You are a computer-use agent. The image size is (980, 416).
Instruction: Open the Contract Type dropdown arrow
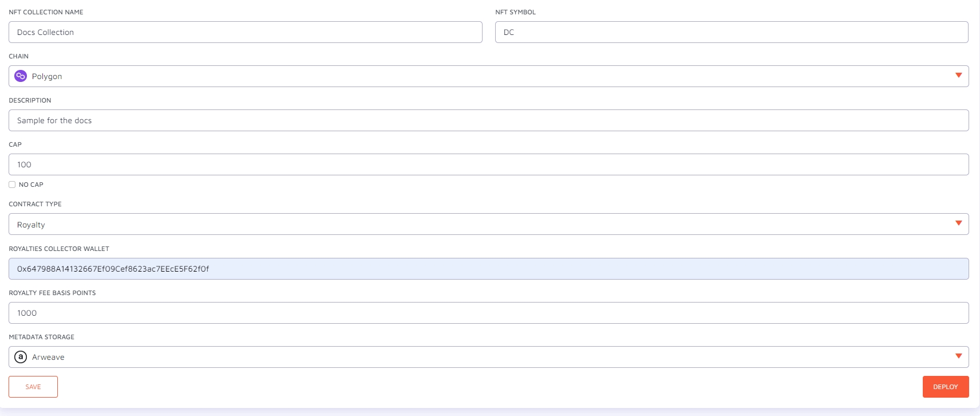point(958,223)
